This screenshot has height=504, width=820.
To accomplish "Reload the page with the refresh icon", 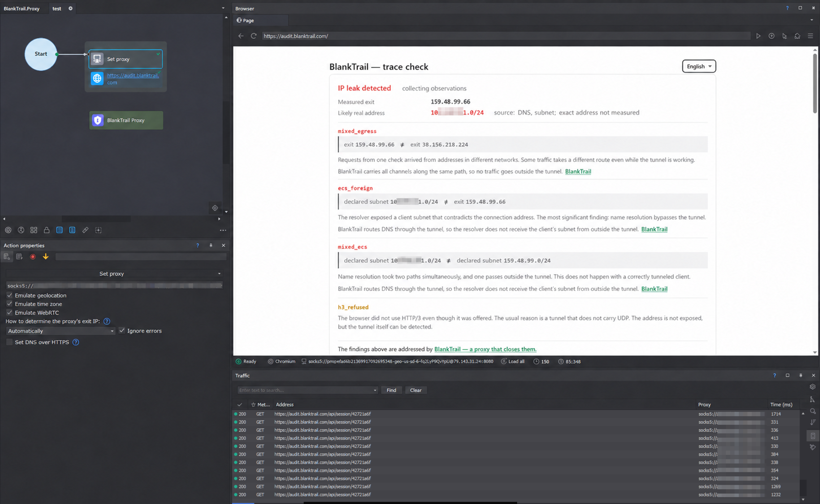I will [253, 36].
